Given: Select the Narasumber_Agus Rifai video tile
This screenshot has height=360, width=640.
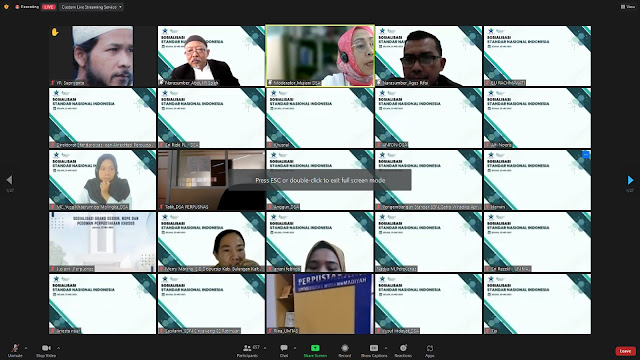Looking at the screenshot, I should pyautogui.click(x=429, y=56).
